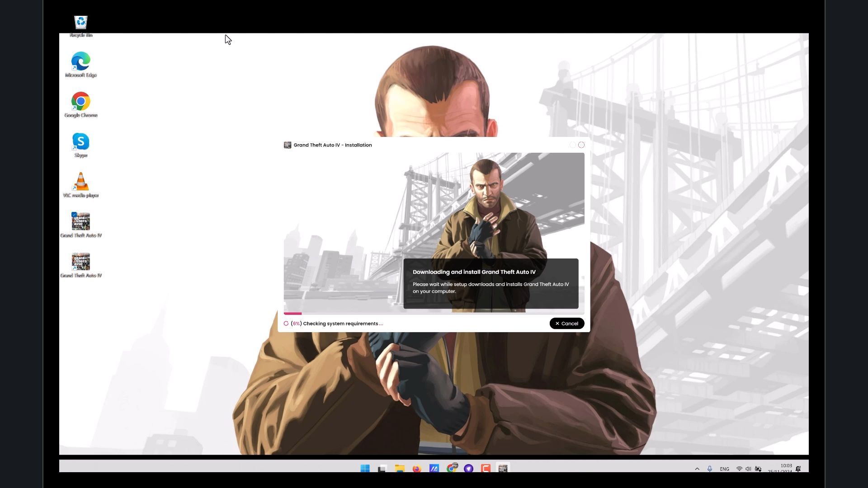The width and height of the screenshot is (868, 488).
Task: Minimize the GTA IV installer window
Action: [573, 145]
